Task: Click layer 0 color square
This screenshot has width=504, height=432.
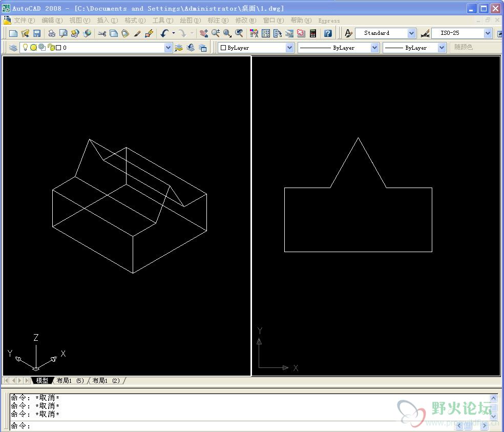Action: pos(58,48)
